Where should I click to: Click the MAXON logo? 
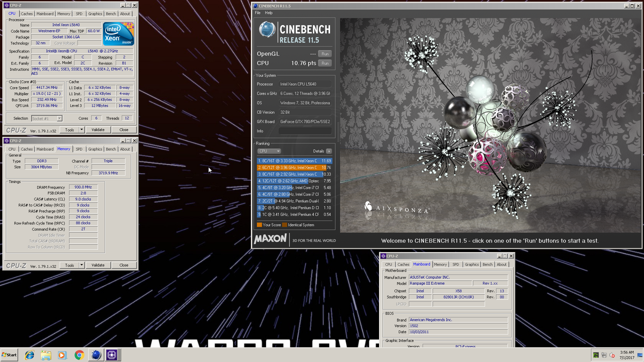pos(270,239)
